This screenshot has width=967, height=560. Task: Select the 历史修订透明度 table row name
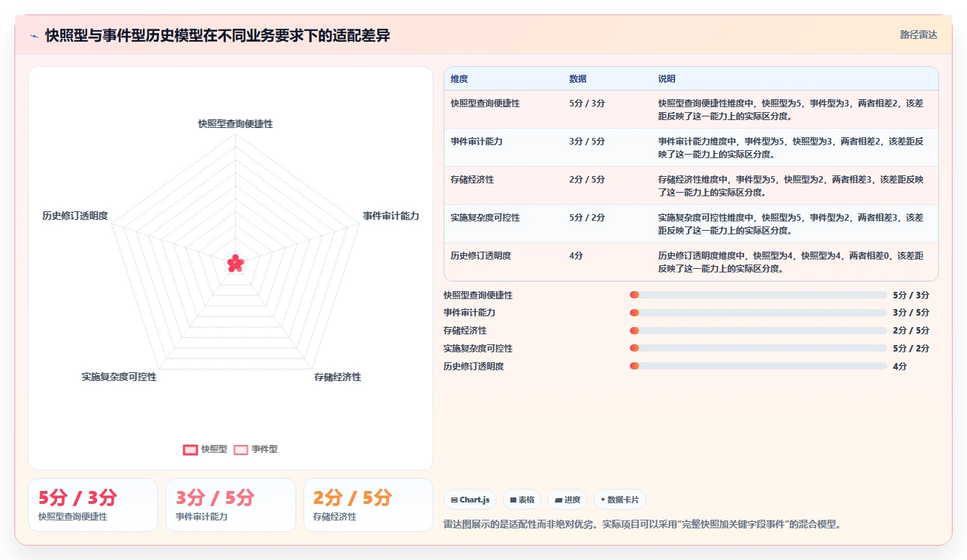[x=481, y=256]
